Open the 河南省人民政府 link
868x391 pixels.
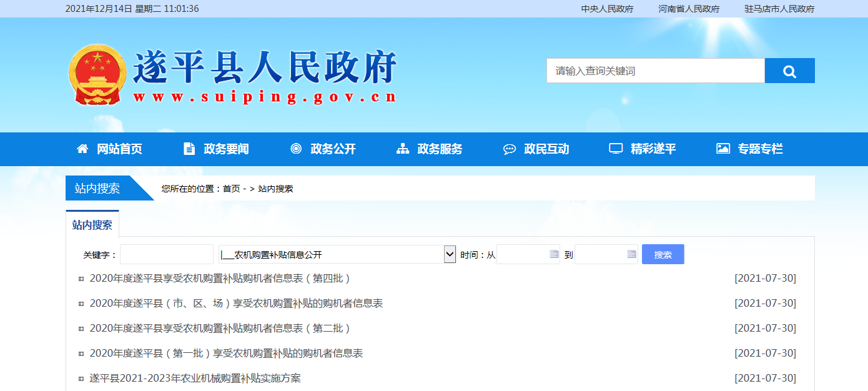tap(689, 9)
